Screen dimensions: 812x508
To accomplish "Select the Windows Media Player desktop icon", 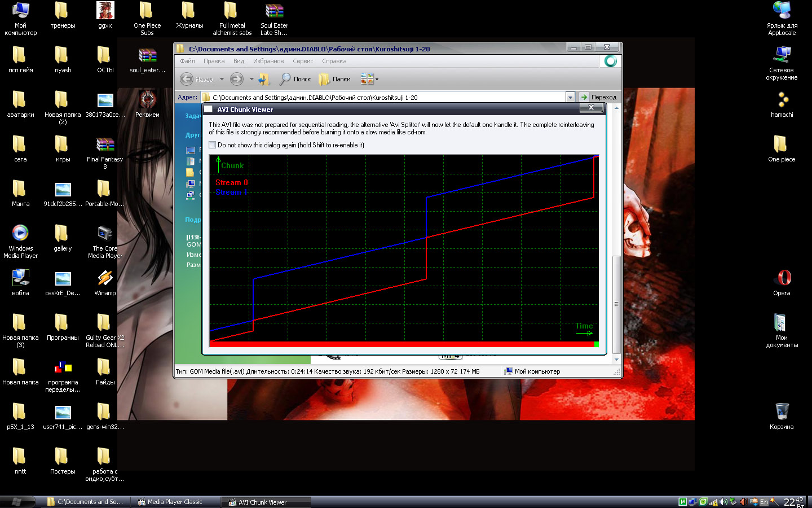I will pos(20,242).
